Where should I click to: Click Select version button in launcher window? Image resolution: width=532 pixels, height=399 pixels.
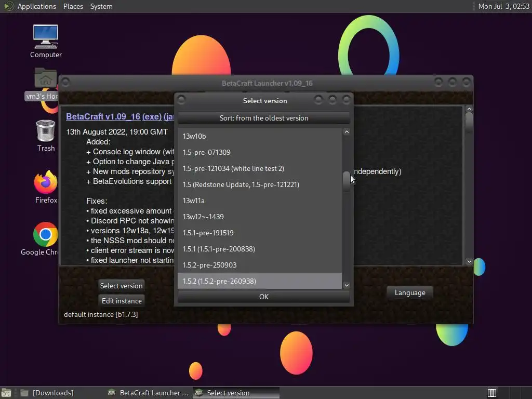coord(121,286)
